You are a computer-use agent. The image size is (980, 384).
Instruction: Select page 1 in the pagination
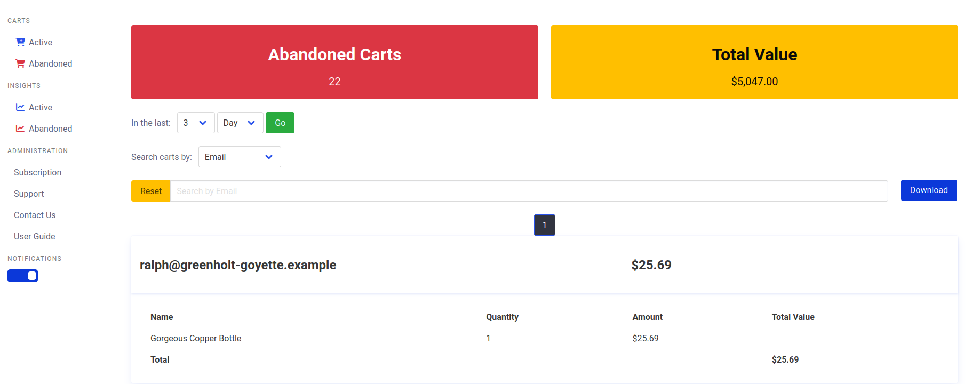pos(545,225)
